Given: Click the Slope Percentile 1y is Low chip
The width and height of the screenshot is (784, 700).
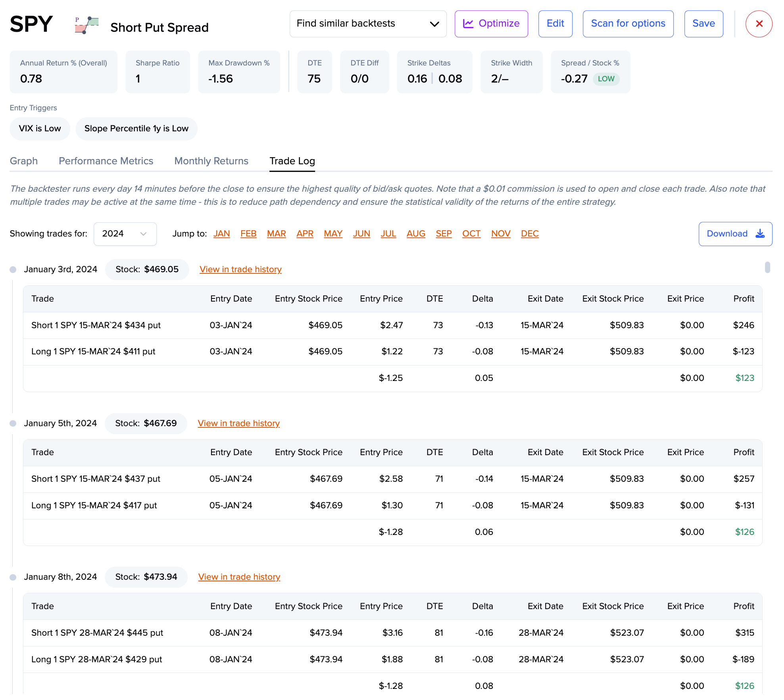Looking at the screenshot, I should 136,129.
